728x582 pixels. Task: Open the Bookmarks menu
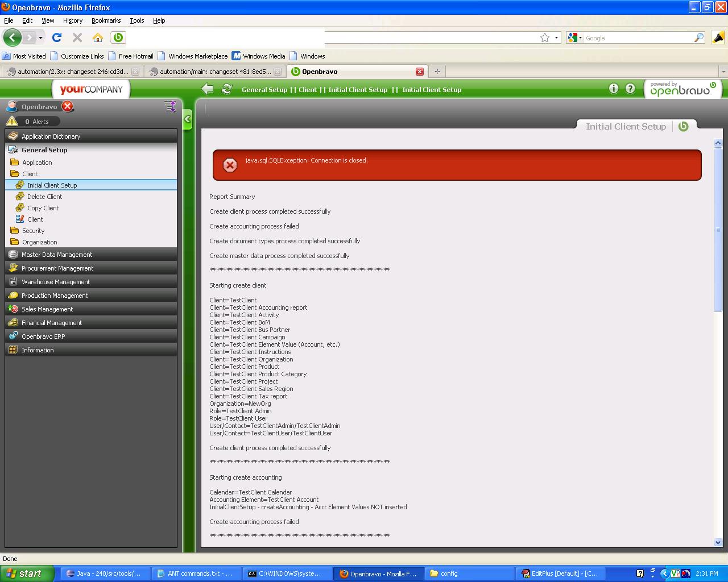[x=106, y=20]
